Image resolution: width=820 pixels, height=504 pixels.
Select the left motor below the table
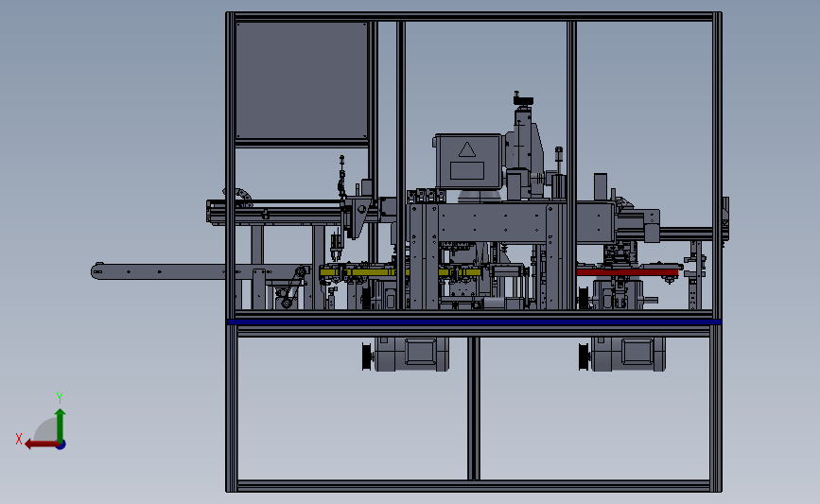(406, 354)
